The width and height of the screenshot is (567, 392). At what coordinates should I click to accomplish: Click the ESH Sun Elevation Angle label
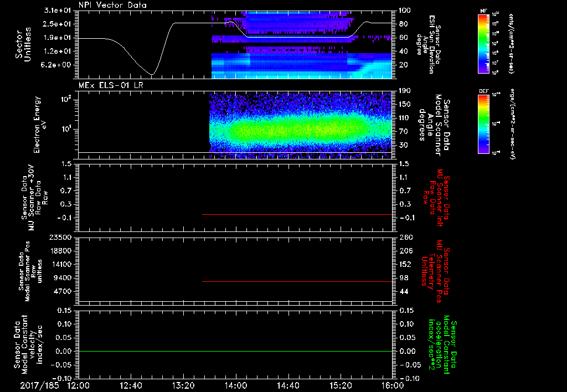(x=429, y=44)
